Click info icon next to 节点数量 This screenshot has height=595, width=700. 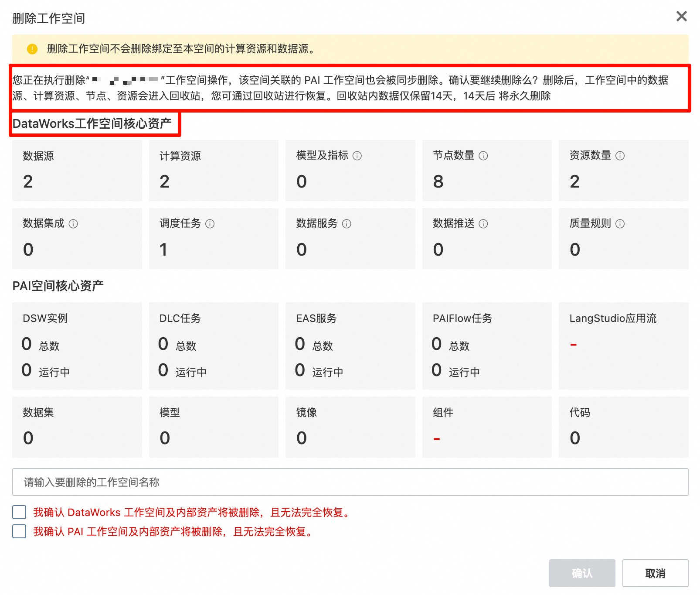point(483,156)
